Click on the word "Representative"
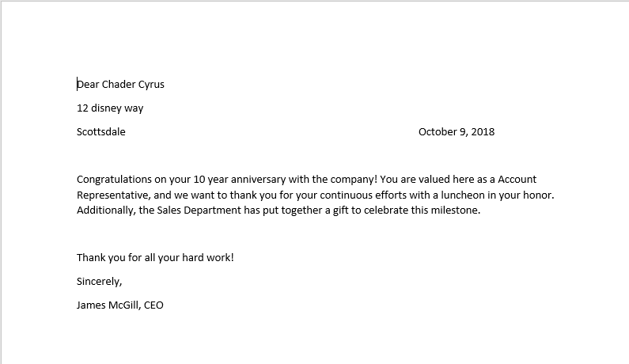 (x=112, y=195)
